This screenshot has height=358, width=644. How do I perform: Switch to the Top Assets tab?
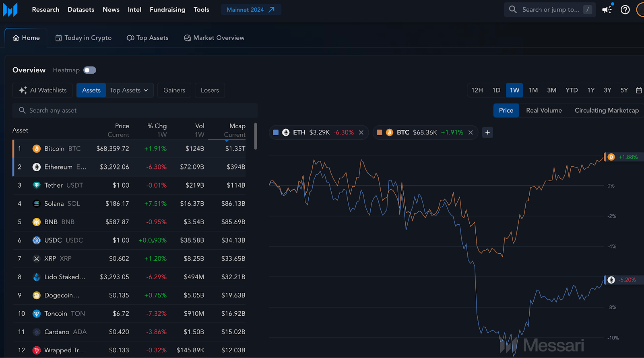point(147,38)
